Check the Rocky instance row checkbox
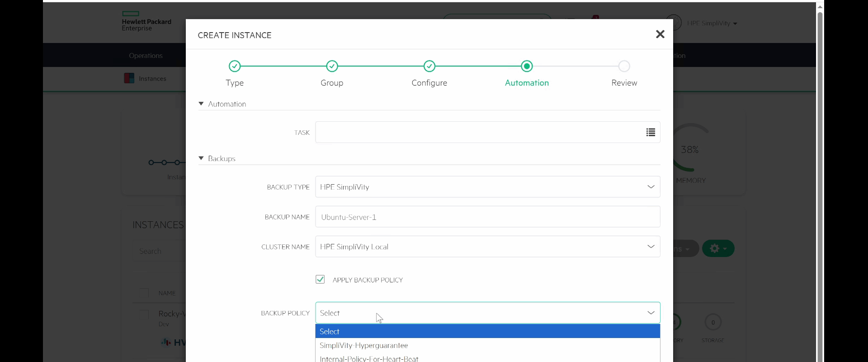868x362 pixels. (x=144, y=314)
